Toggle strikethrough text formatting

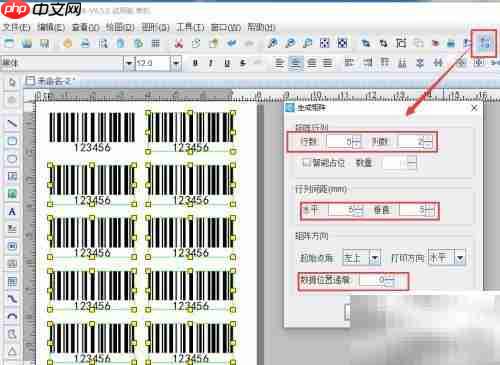pyautogui.click(x=243, y=63)
